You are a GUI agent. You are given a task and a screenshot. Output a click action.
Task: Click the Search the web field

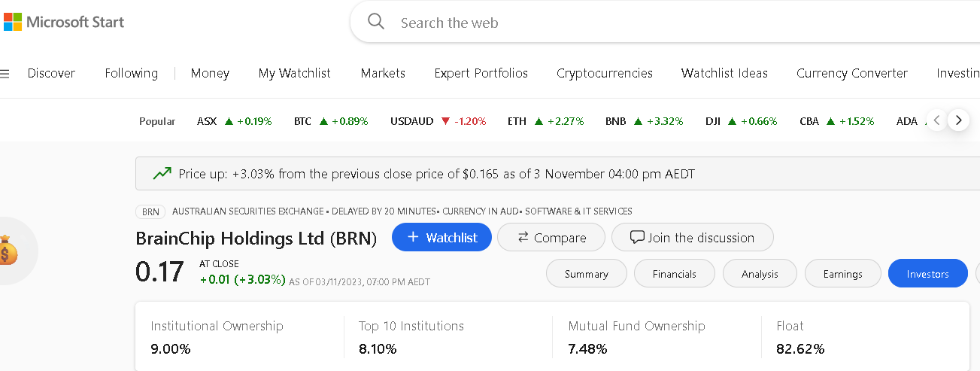(602, 23)
